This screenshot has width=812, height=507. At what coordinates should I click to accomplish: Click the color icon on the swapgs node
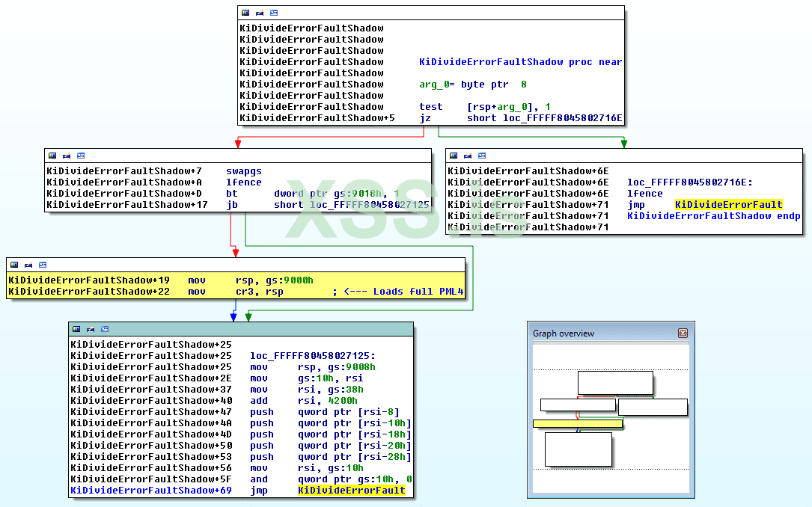[x=52, y=156]
